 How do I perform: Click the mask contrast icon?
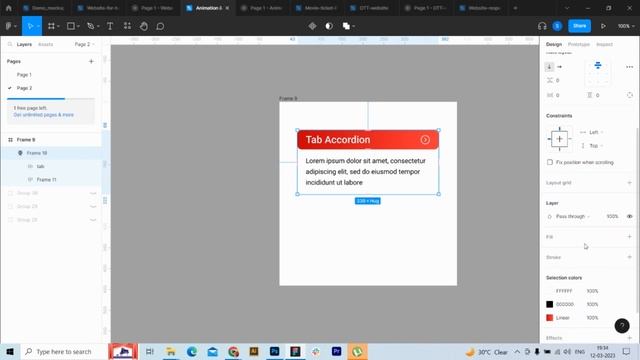329,26
